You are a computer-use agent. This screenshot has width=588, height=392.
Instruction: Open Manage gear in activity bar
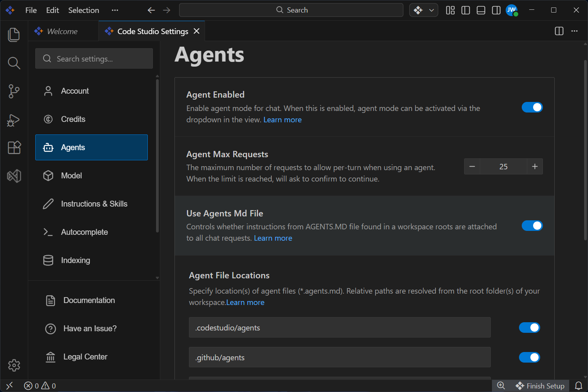pyautogui.click(x=14, y=365)
